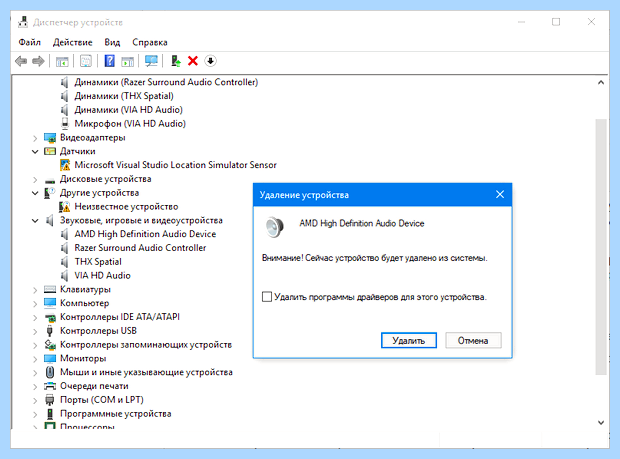
Task: Click Отмена to cancel device removal
Action: [473, 340]
